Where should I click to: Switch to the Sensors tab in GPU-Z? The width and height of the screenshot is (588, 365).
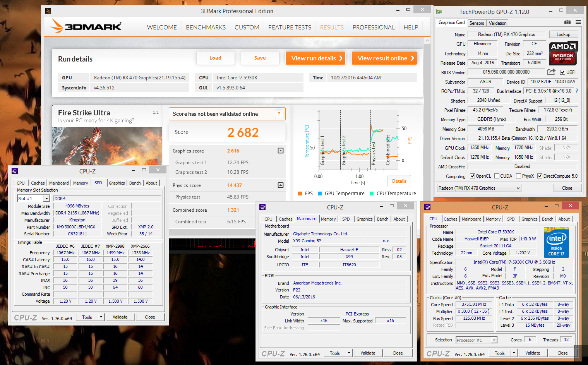(477, 23)
